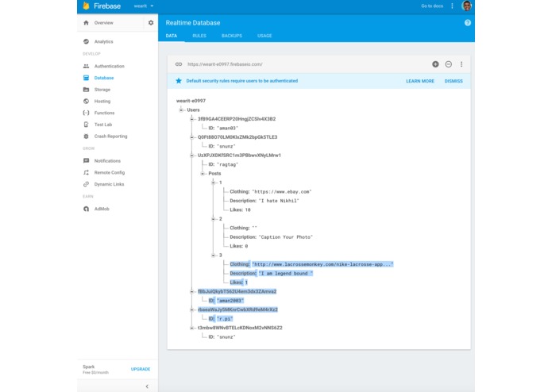Click the Dynamic Links chain icon
This screenshot has width=552, height=392.
(86, 184)
